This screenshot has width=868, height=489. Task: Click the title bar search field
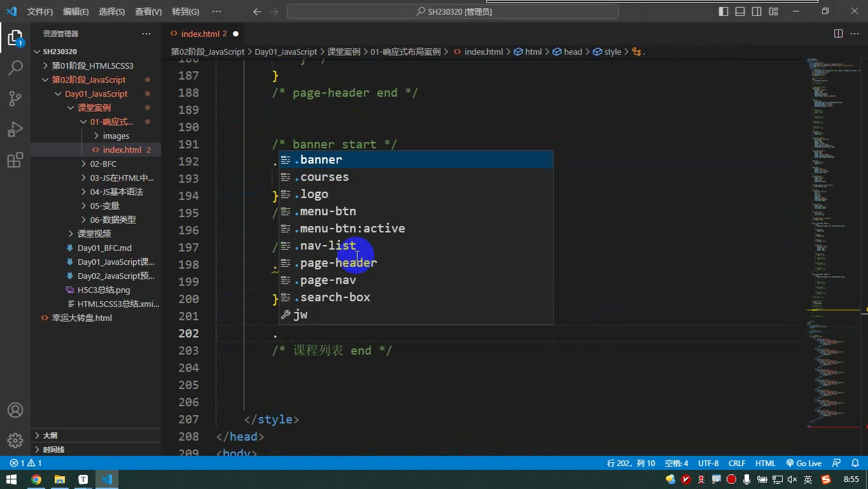tap(453, 11)
